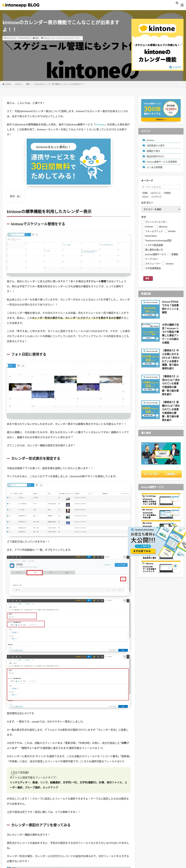Click folder icon beside kintone連携サービス活用事例
The width and height of the screenshot is (186, 868).
(144, 162)
